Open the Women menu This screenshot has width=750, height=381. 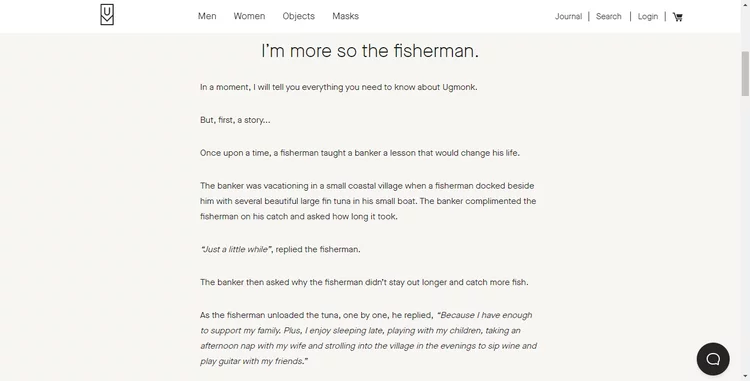click(249, 16)
